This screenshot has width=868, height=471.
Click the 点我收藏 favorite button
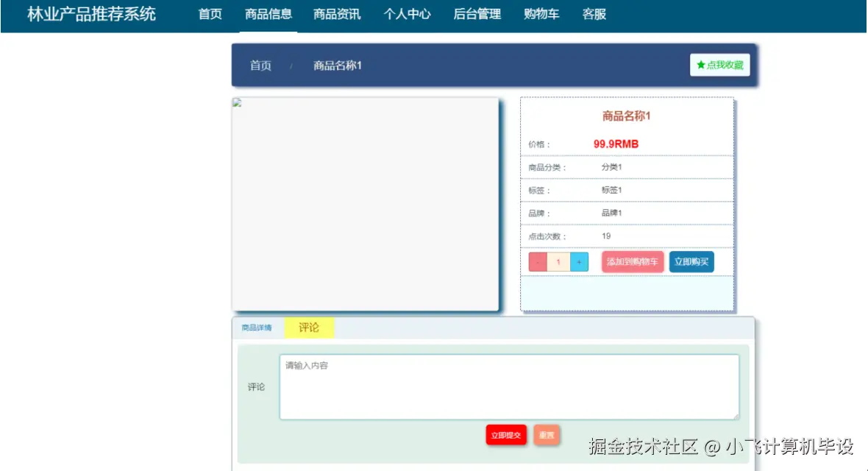coord(719,65)
